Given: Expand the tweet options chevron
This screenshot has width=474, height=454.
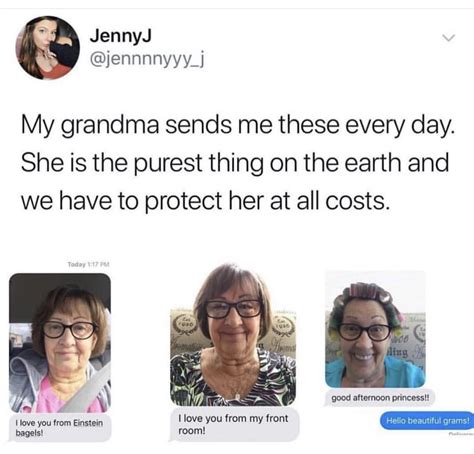Looking at the screenshot, I should [x=448, y=37].
